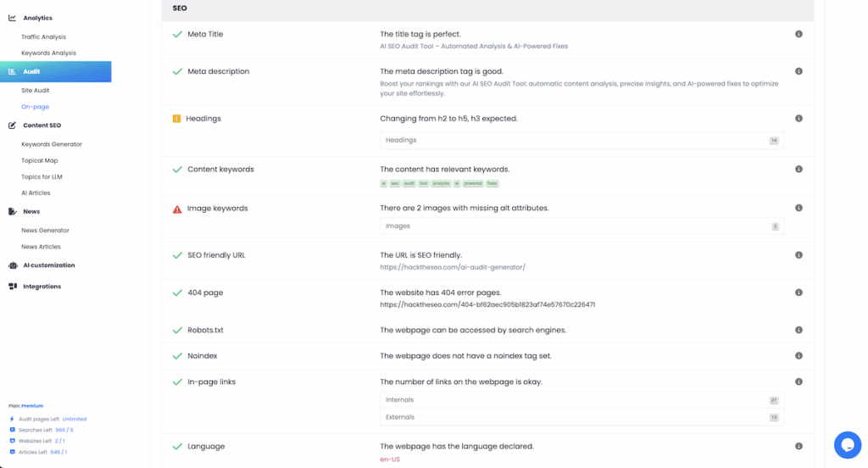This screenshot has width=868, height=468.
Task: Open Keywords Analysis in the sidebar
Action: pyautogui.click(x=48, y=53)
